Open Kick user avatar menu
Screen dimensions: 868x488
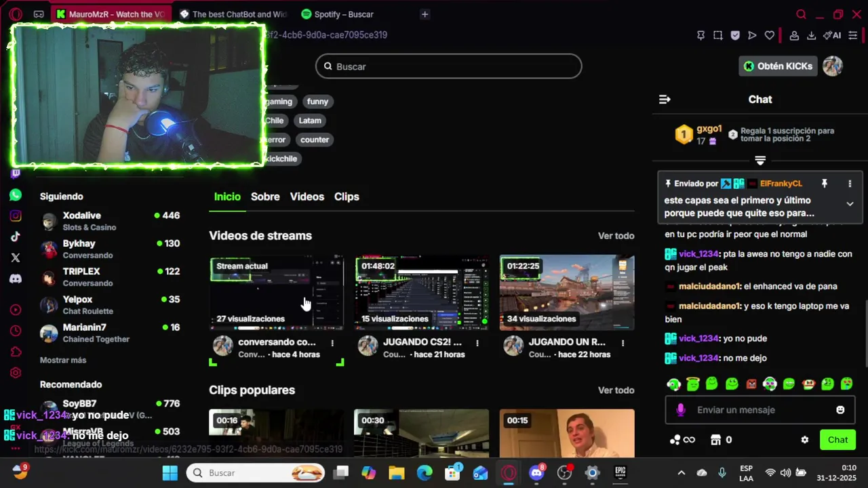(x=833, y=66)
